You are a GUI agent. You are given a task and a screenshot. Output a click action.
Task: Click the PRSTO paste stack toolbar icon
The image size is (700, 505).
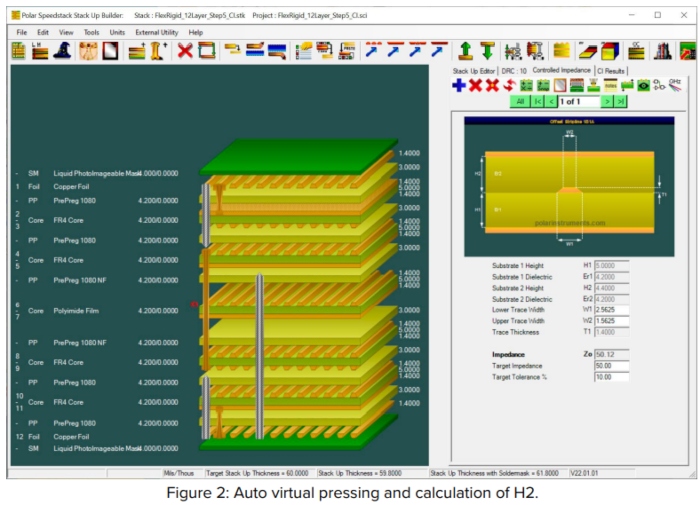point(347,50)
